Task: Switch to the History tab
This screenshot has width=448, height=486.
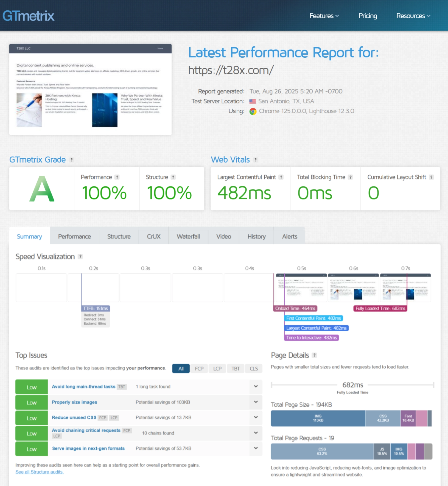Action: (x=256, y=236)
